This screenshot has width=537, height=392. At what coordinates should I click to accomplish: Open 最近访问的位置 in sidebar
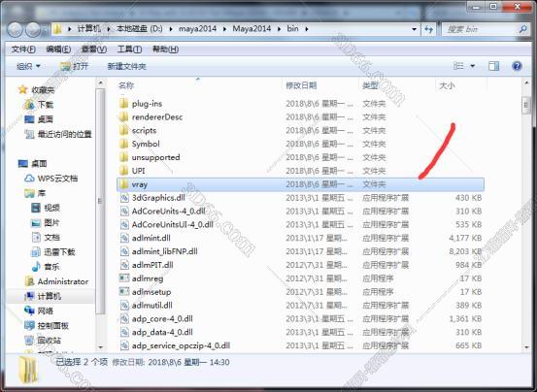(65, 134)
